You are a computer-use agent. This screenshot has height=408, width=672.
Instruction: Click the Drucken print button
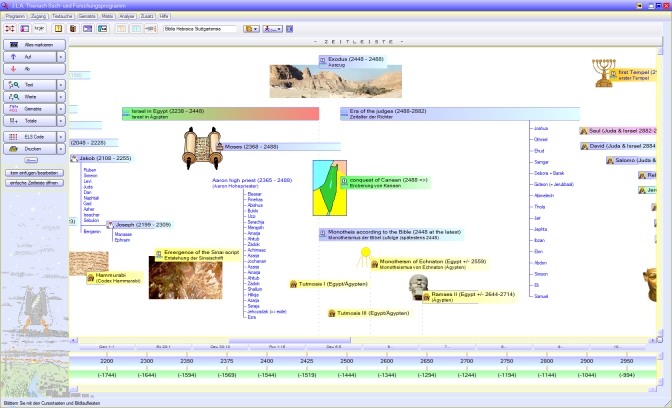[30, 149]
